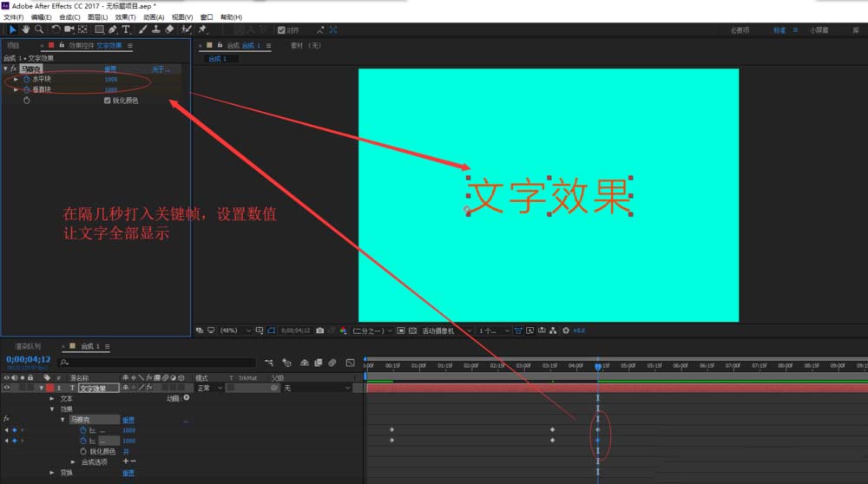Click the 0;00;04;12 current time display
This screenshot has height=484, width=868.
pos(29,360)
